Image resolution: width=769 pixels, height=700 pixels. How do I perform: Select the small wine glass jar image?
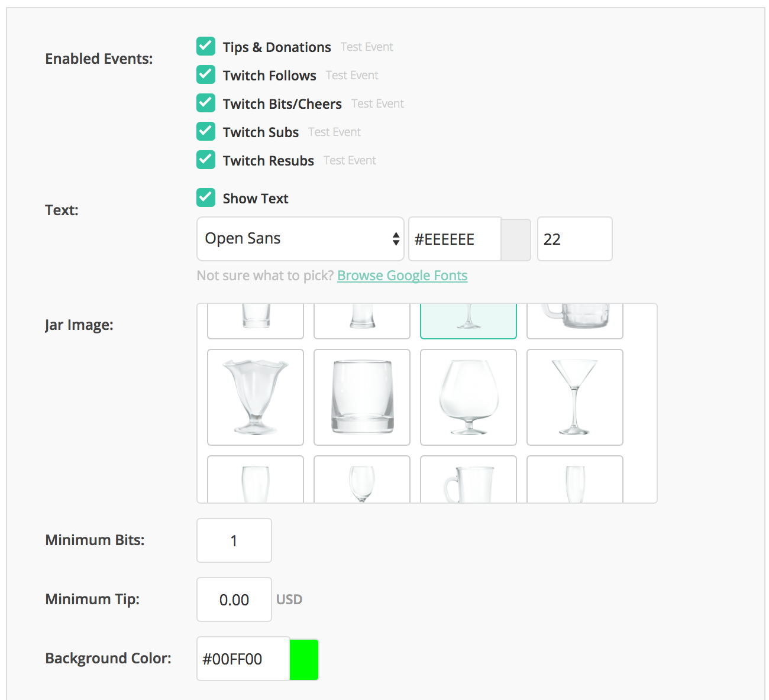tap(362, 479)
